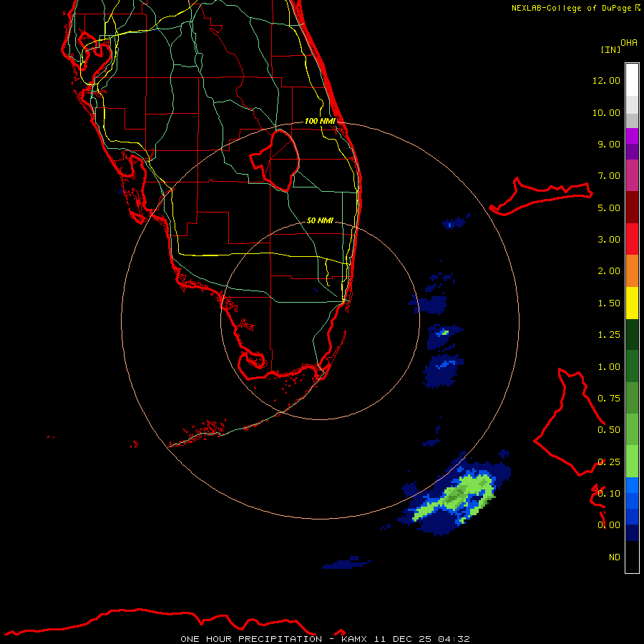644x644 pixels.
Task: Click the 9.00 legend value
Action: [609, 144]
